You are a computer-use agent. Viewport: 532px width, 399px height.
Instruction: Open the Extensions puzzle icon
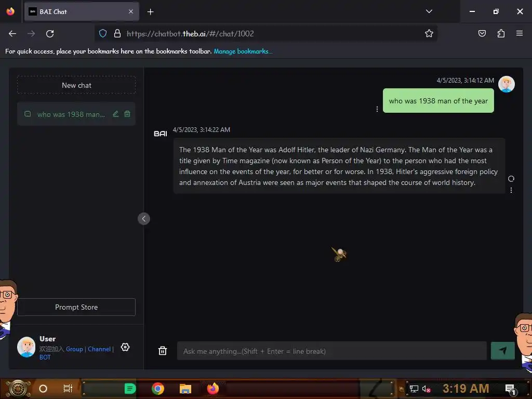tap(501, 33)
